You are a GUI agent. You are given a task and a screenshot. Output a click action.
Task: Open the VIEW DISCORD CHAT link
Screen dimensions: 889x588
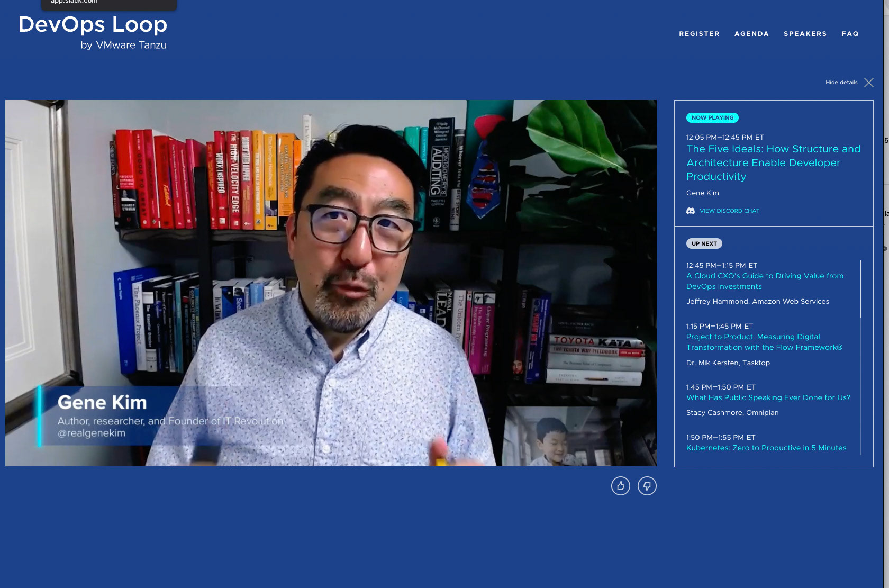pyautogui.click(x=729, y=211)
